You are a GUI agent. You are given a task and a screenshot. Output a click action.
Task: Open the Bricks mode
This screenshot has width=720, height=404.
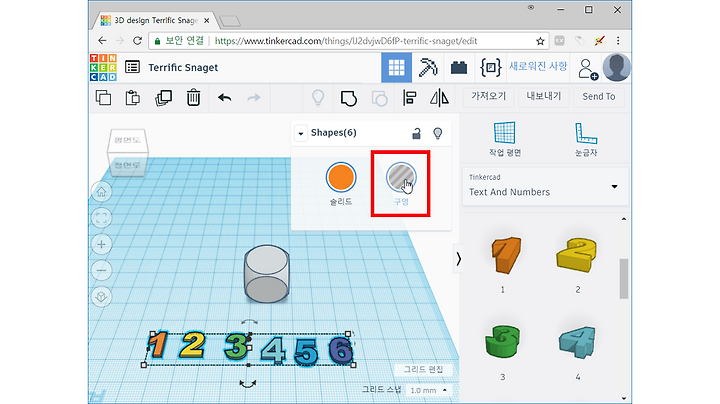pyautogui.click(x=459, y=68)
